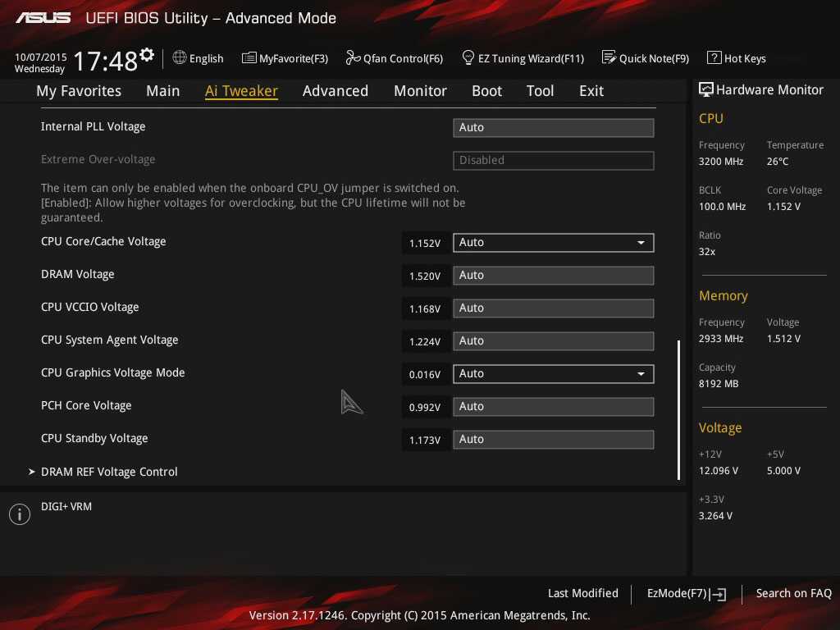Switch to the Advanced tab
840x630 pixels.
[335, 91]
